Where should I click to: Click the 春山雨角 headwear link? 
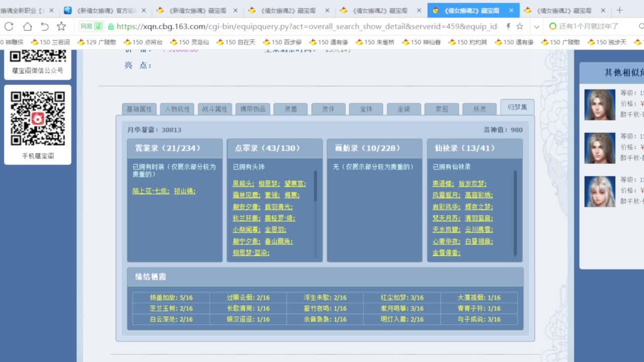[278, 241]
